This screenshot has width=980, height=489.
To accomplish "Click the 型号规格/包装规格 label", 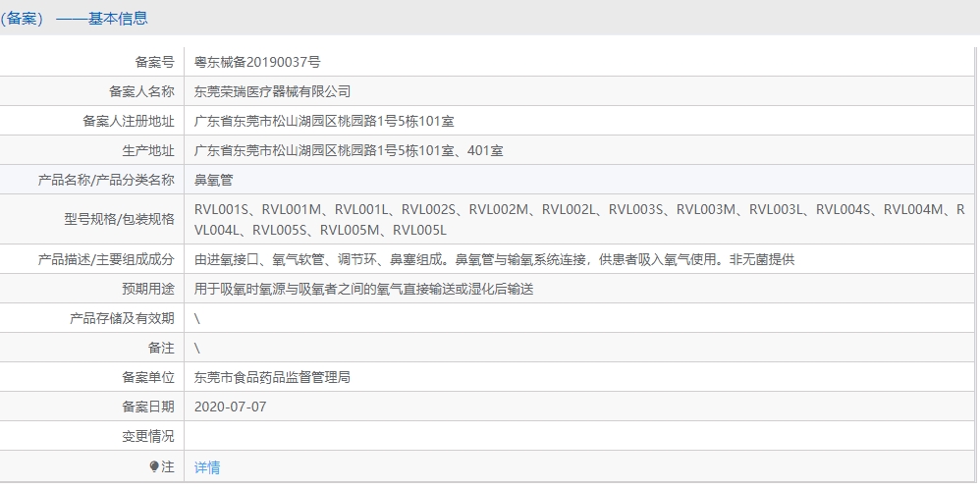I will click(119, 220).
